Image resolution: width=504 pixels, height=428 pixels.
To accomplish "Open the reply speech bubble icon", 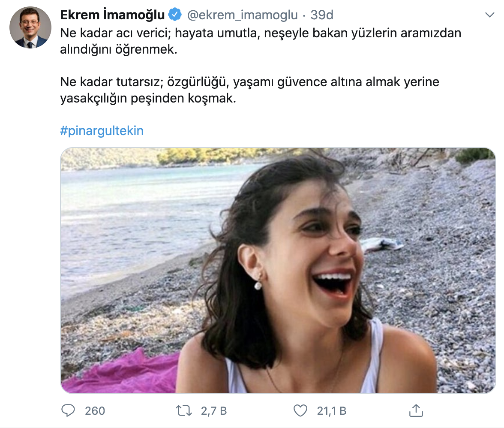I will pyautogui.click(x=68, y=411).
